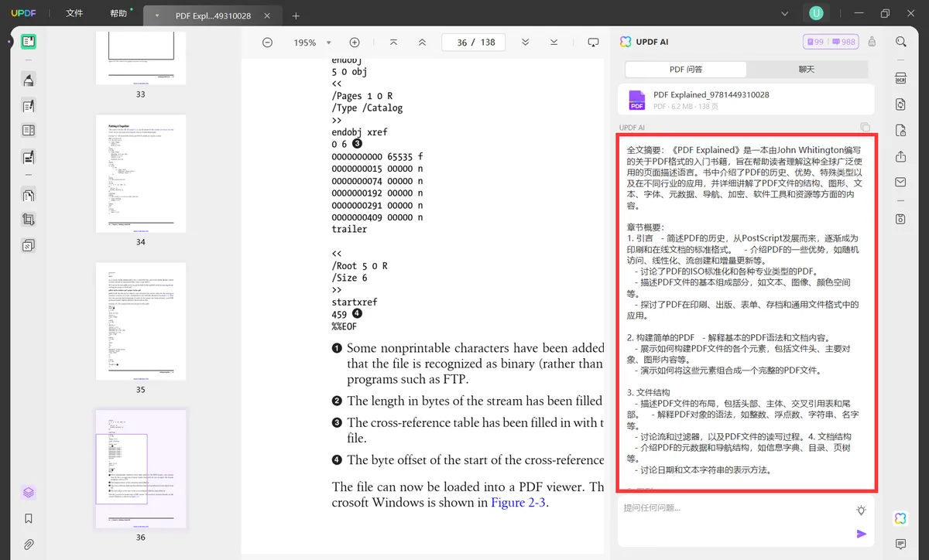
Task: Open the tab list dropdown arrow
Action: (x=158, y=15)
